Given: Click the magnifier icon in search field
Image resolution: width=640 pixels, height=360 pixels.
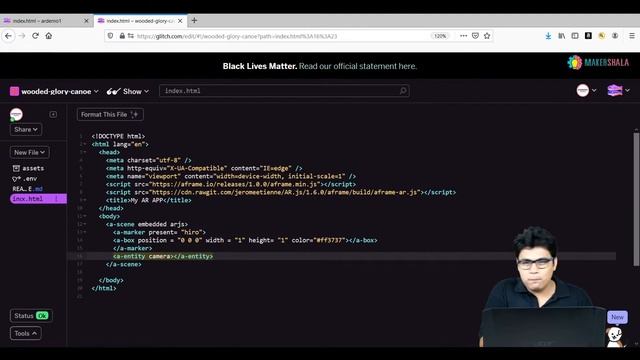Looking at the screenshot, I should [403, 91].
